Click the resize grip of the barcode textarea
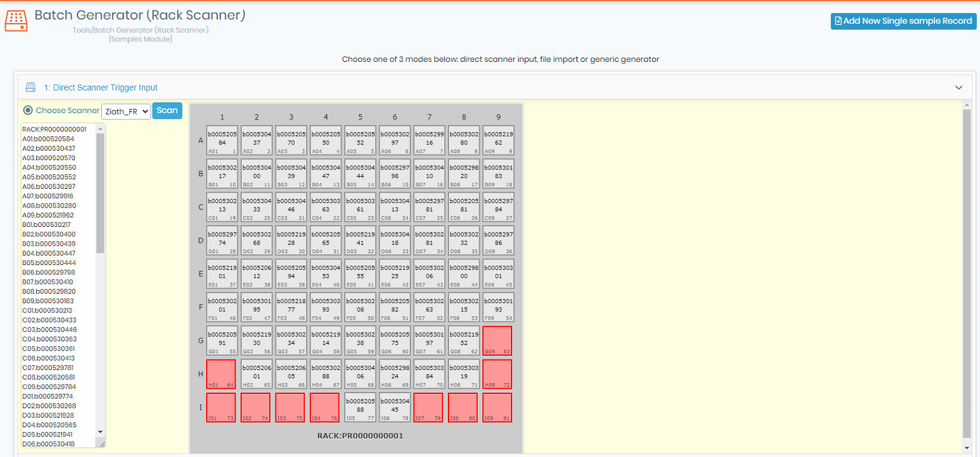The height and width of the screenshot is (457, 980). pos(101,444)
